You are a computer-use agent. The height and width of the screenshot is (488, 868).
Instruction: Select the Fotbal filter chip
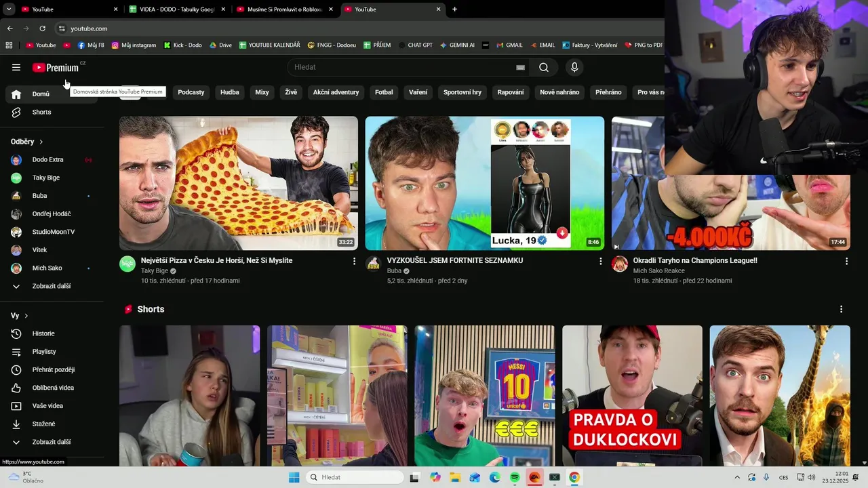pos(384,92)
